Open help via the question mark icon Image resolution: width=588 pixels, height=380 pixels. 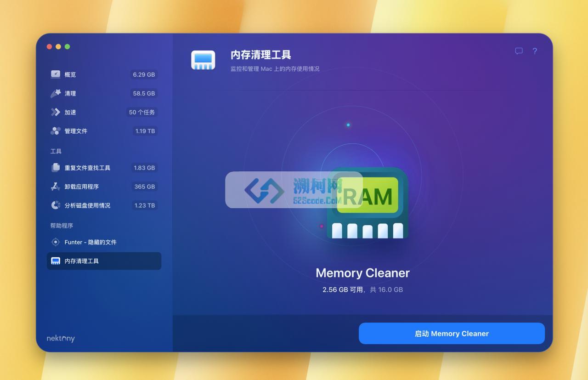click(535, 51)
